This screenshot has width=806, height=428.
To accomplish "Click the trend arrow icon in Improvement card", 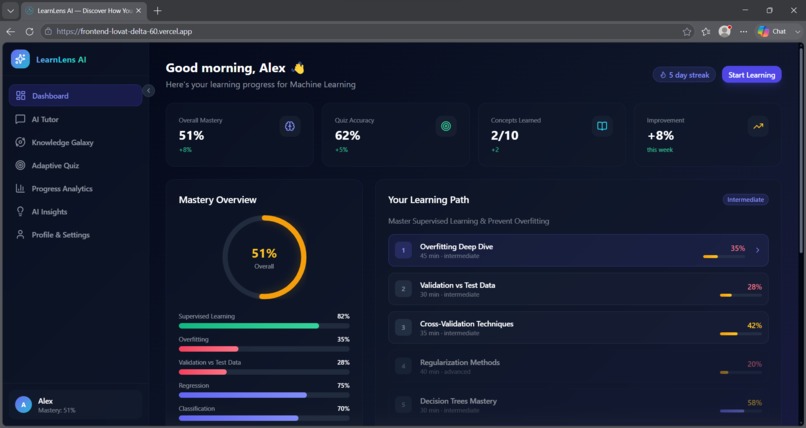I will [x=758, y=126].
